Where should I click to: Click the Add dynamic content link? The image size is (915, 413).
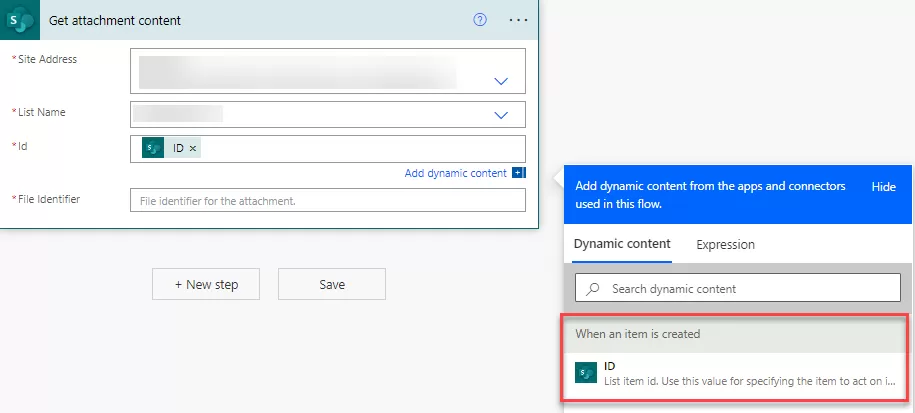tap(455, 173)
